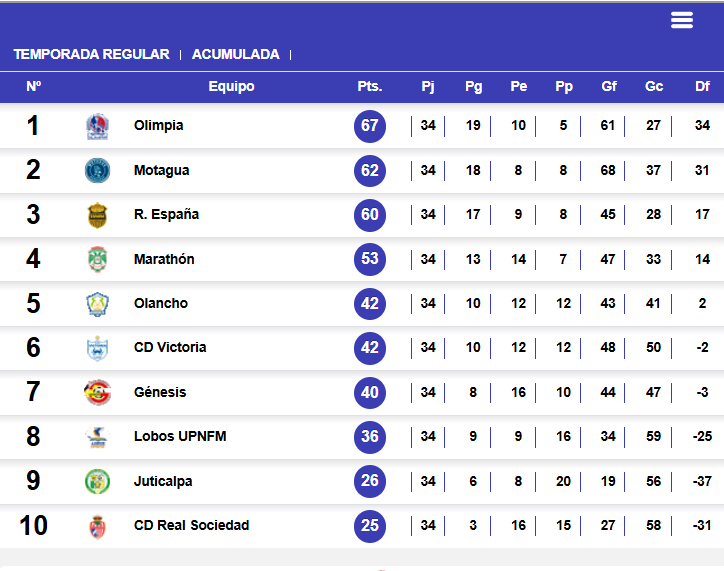
Task: Switch to the ACUMULADA tab
Action: [x=235, y=54]
